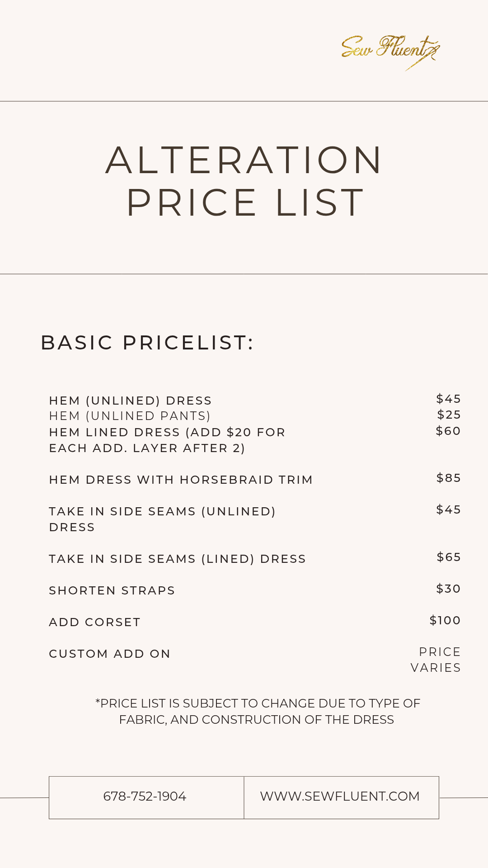
Task: Click the price list disclaimer note
Action: [257, 711]
